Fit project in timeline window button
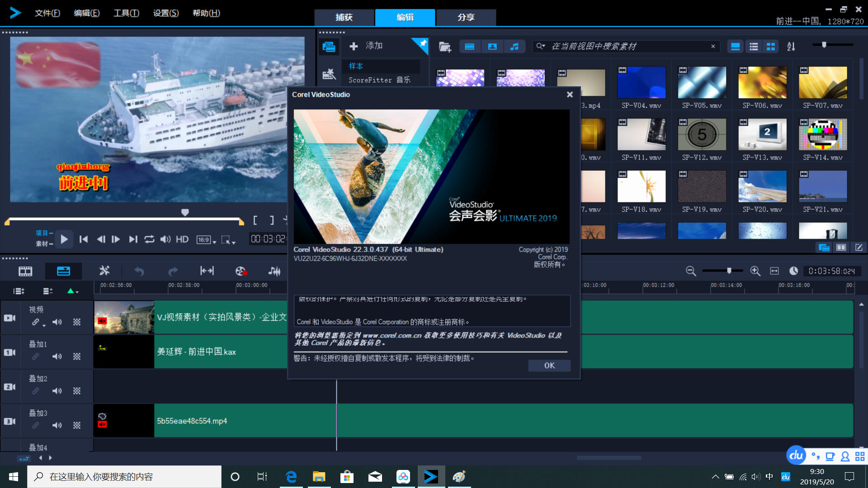The height and width of the screenshot is (488, 868). (774, 271)
